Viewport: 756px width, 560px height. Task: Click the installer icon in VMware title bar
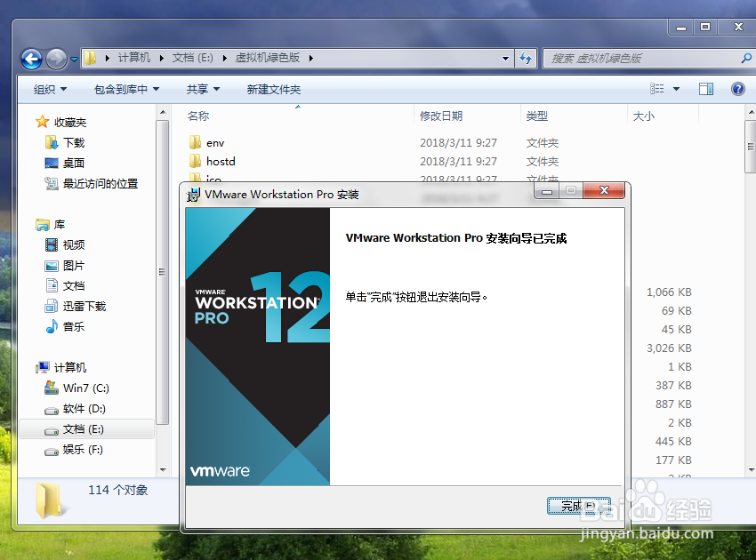[x=193, y=195]
